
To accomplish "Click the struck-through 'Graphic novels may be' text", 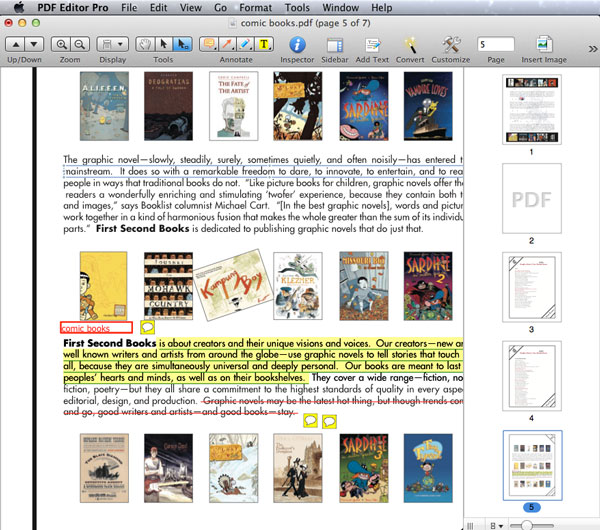I will tap(250, 401).
